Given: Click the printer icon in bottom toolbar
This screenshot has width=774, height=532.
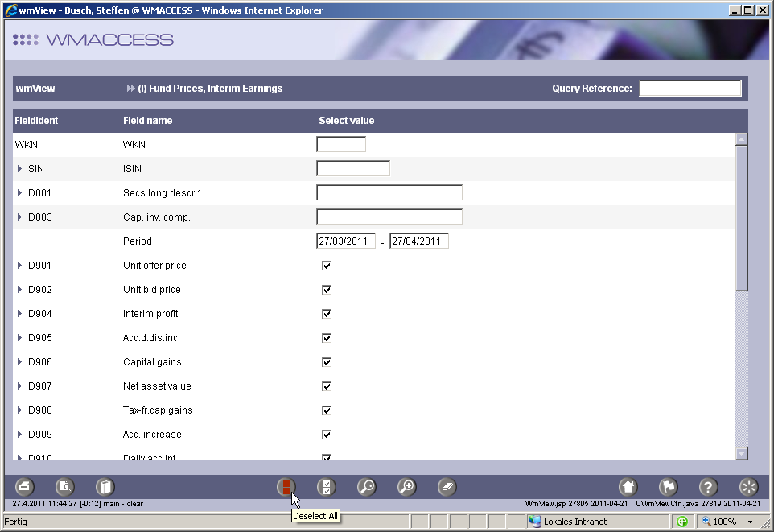Looking at the screenshot, I should pyautogui.click(x=25, y=487).
